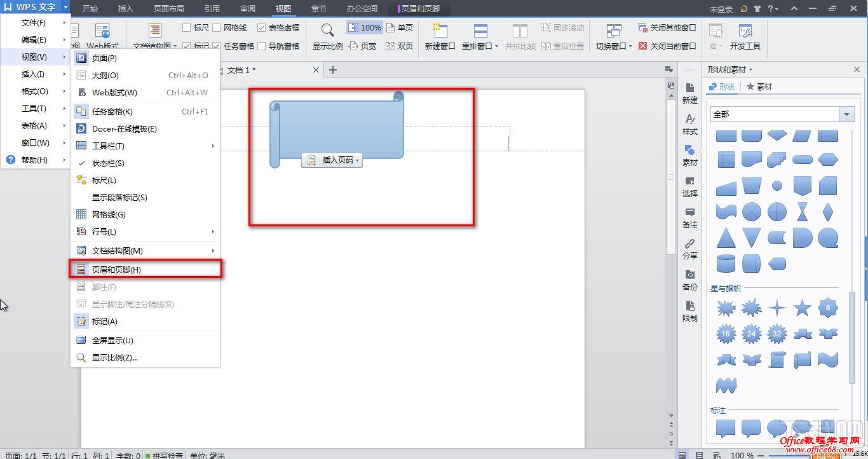Click the 未登录 login link
Image resolution: width=868 pixels, height=459 pixels.
coord(721,9)
